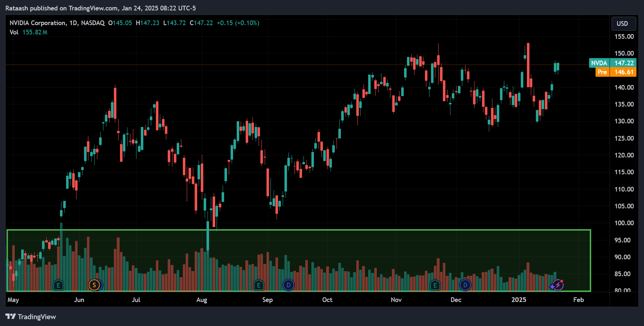Image resolution: width=644 pixels, height=326 pixels.
Task: Click the 155.00 price axis label
Action: (624, 37)
